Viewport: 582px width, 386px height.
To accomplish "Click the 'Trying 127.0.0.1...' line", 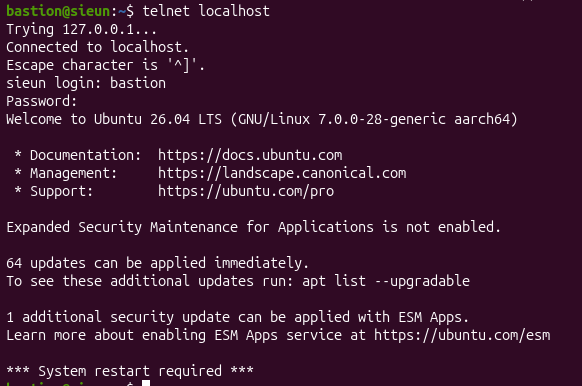I will [82, 29].
